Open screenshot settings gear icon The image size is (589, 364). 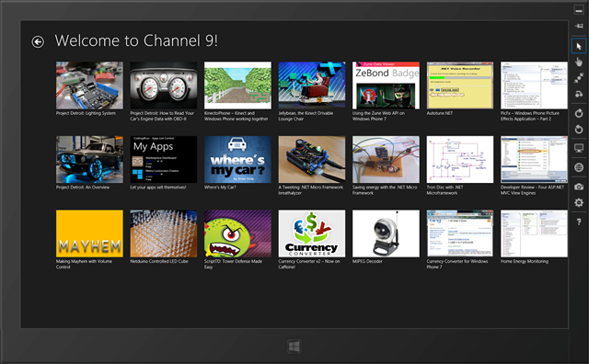(579, 202)
